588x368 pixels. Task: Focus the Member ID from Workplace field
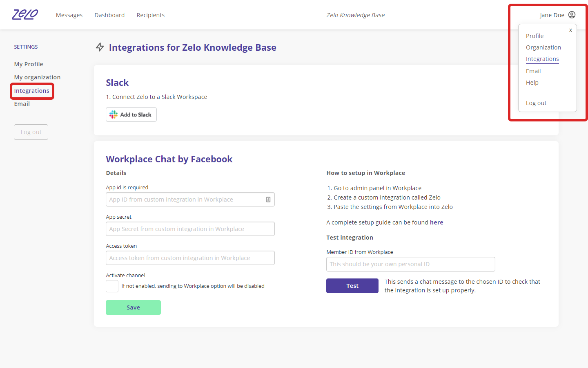411,264
